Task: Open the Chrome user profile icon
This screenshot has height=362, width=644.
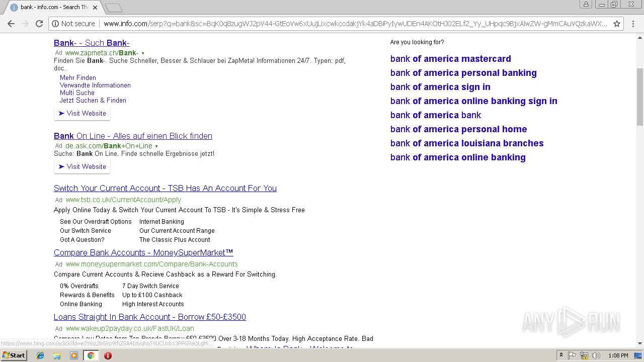Action: tap(586, 4)
